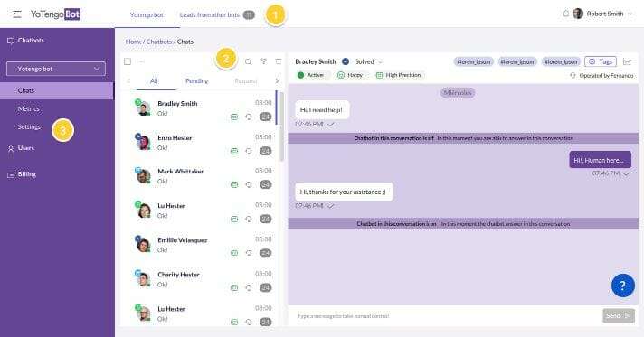The height and width of the screenshot is (337, 644).
Task: Select the Pending chats tab
Action: coord(197,81)
